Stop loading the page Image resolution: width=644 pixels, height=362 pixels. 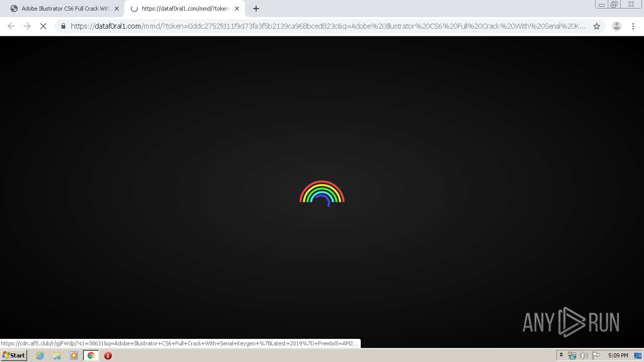pos(43,26)
